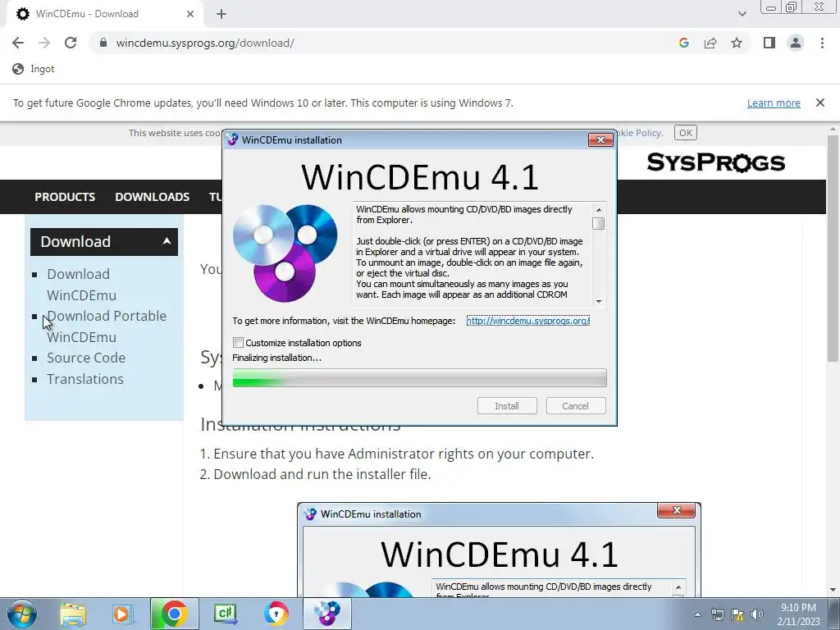Open the Google icon in address bar
840x630 pixels.
[683, 43]
